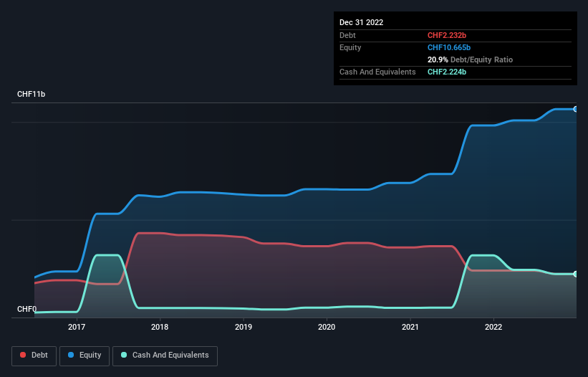This screenshot has width=588, height=377.
Task: Click the 2017 x-axis label
Action: click(x=77, y=327)
